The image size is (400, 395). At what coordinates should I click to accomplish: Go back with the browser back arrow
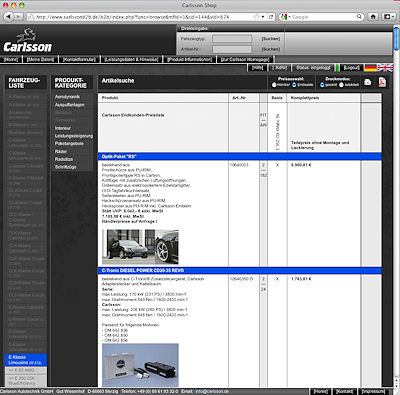pyautogui.click(x=9, y=16)
